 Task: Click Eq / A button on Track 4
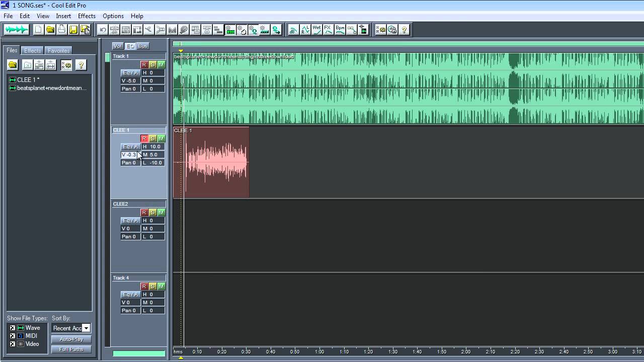tap(130, 295)
